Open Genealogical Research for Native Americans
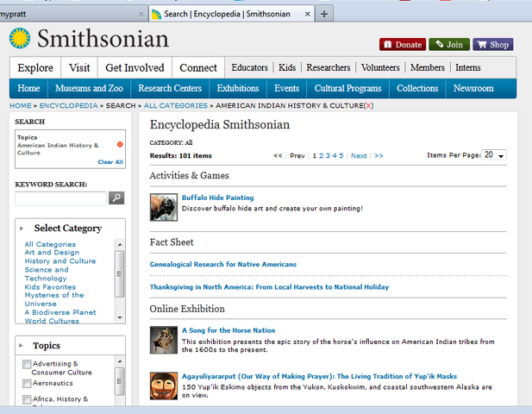532x414 pixels. (x=223, y=264)
